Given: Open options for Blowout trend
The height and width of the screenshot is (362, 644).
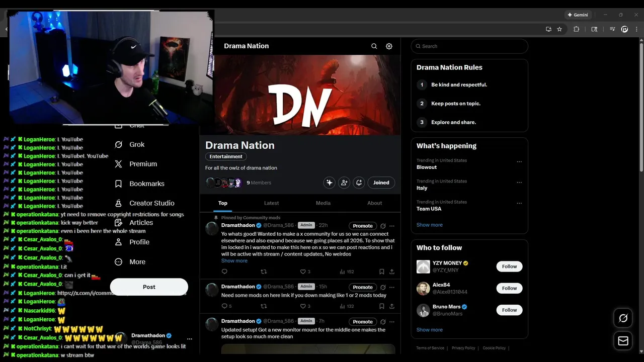Looking at the screenshot, I should pyautogui.click(x=519, y=162).
